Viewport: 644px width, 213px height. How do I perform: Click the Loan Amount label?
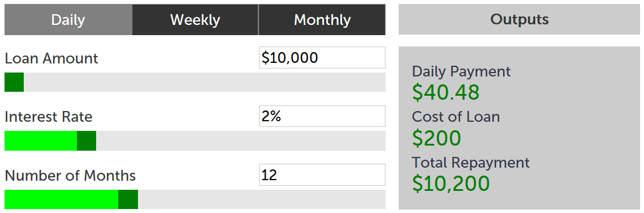point(51,58)
